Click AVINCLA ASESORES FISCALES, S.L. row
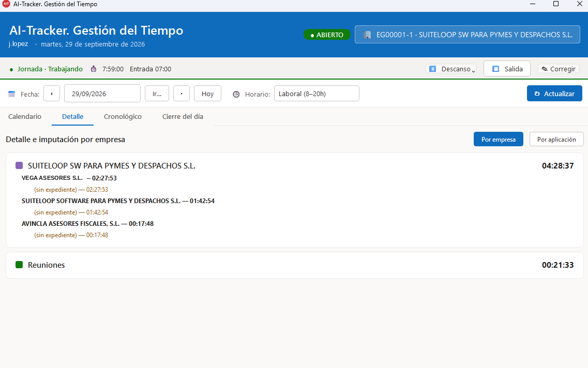588x368 pixels. point(88,224)
